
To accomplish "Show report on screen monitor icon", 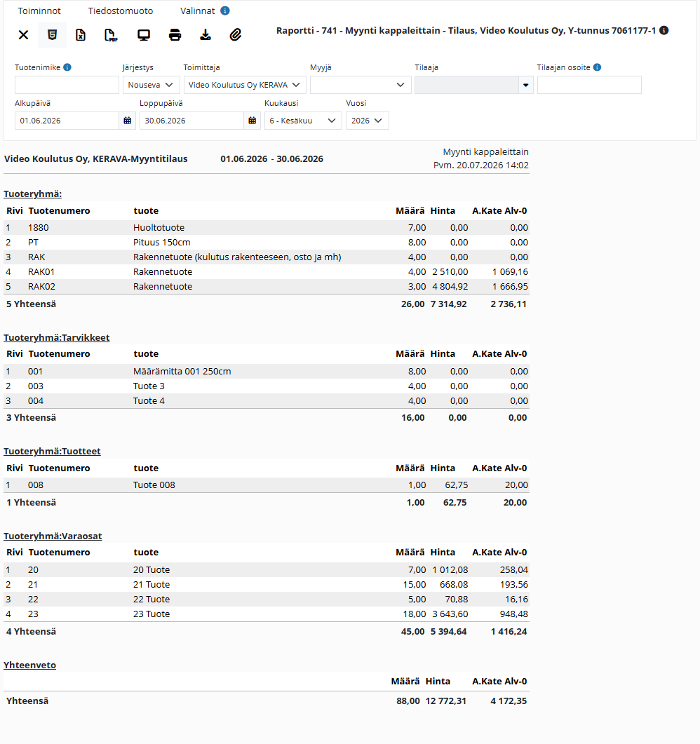I will tap(144, 34).
